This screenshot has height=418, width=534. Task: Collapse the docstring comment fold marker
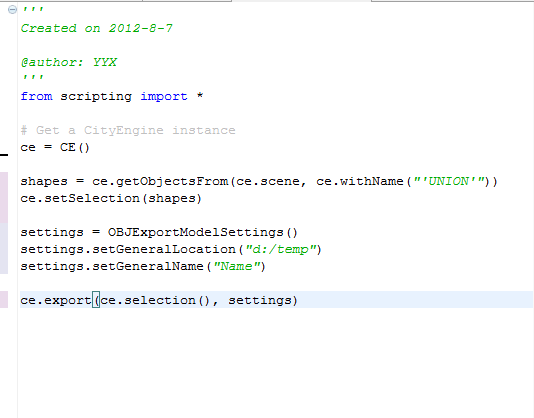tap(12, 10)
